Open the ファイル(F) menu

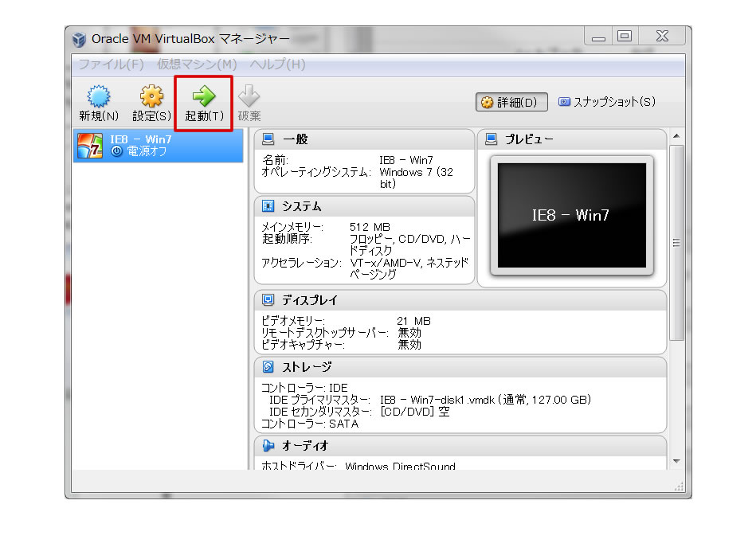click(x=111, y=64)
